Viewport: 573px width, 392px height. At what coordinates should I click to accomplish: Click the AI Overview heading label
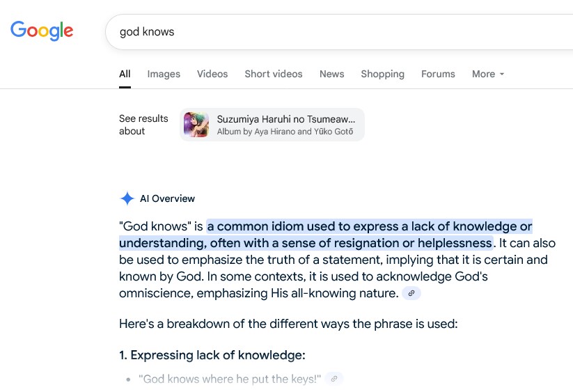click(x=167, y=198)
